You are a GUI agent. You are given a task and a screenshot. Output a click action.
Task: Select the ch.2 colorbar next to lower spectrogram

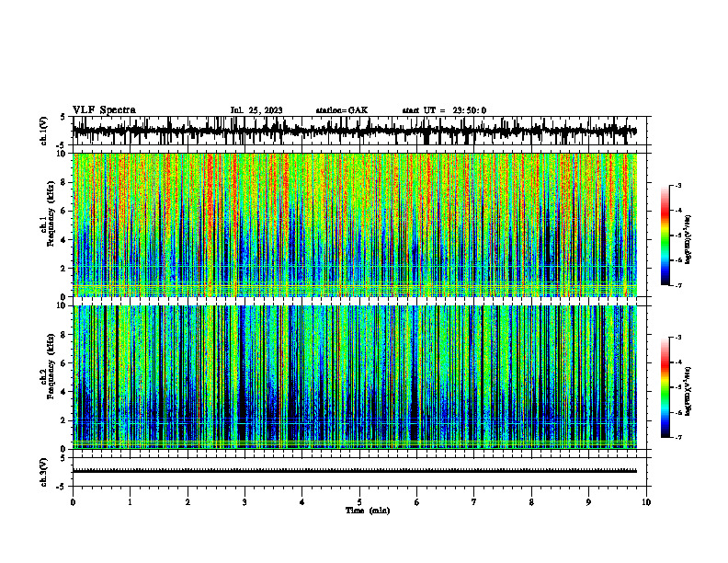coord(665,387)
